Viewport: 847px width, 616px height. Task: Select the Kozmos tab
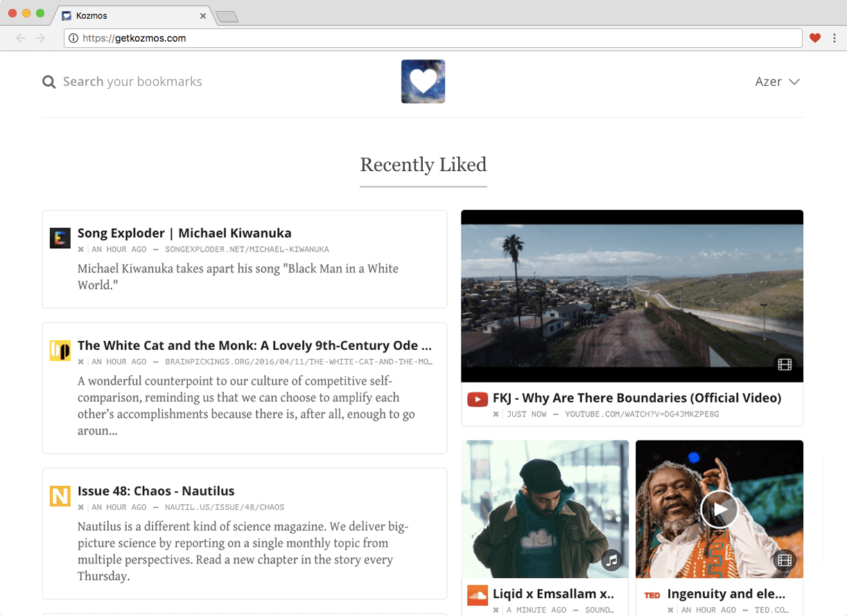(134, 15)
